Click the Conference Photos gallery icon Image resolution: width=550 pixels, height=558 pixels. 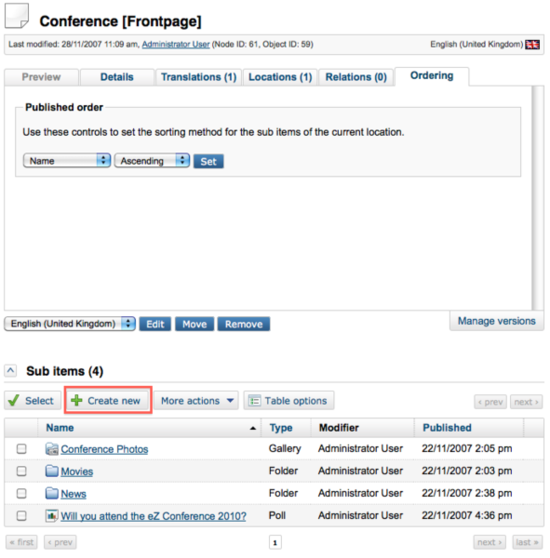click(x=52, y=449)
